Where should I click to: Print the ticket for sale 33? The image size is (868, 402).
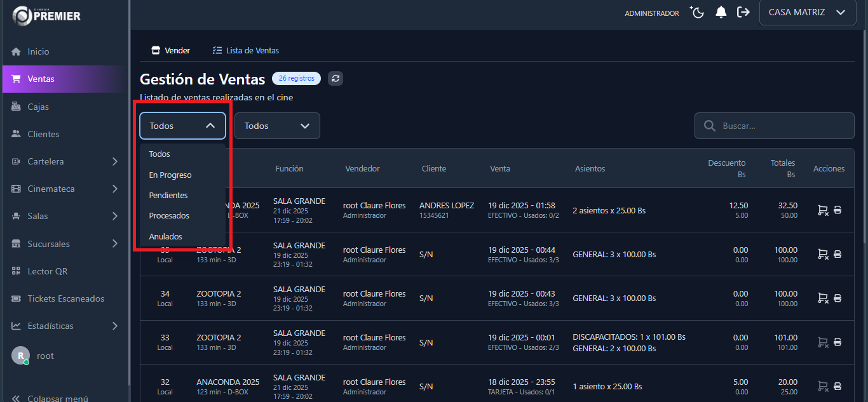[837, 342]
